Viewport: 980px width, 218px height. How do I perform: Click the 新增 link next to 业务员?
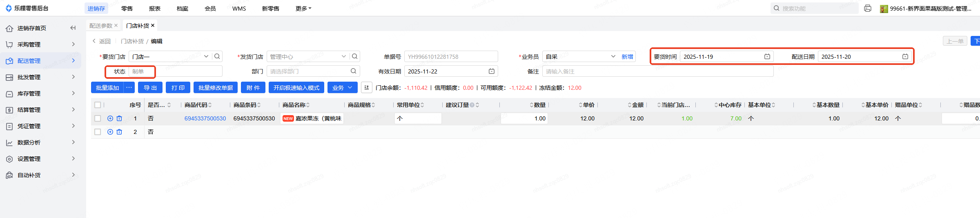pyautogui.click(x=627, y=56)
